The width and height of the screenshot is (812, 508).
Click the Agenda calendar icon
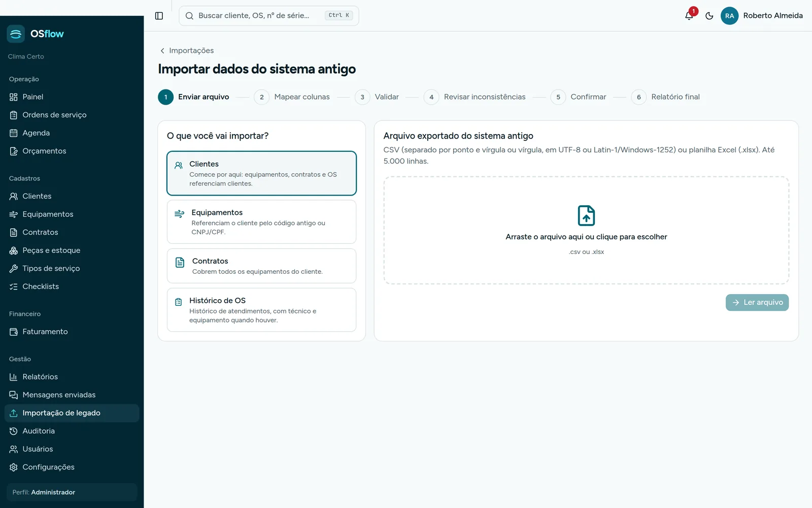(14, 133)
